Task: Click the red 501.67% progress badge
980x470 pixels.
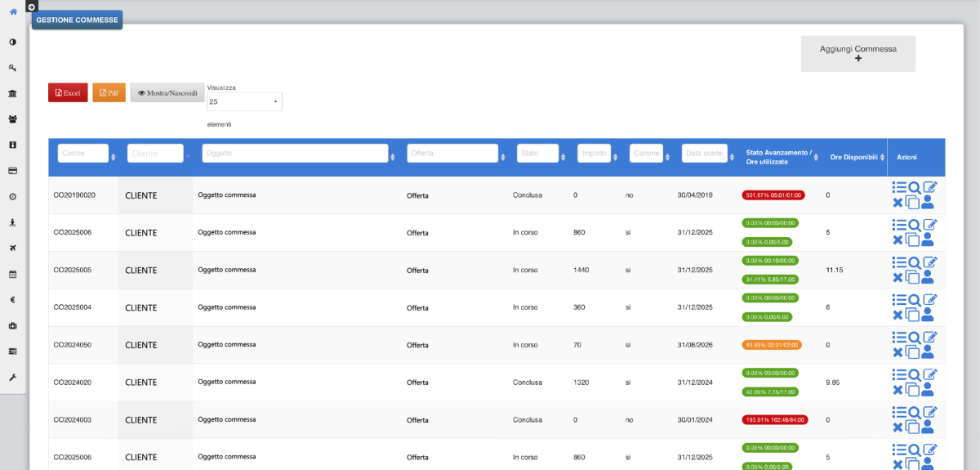Action: point(773,195)
